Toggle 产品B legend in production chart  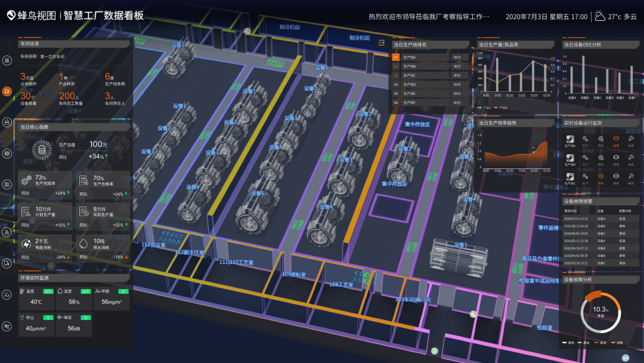502,107
